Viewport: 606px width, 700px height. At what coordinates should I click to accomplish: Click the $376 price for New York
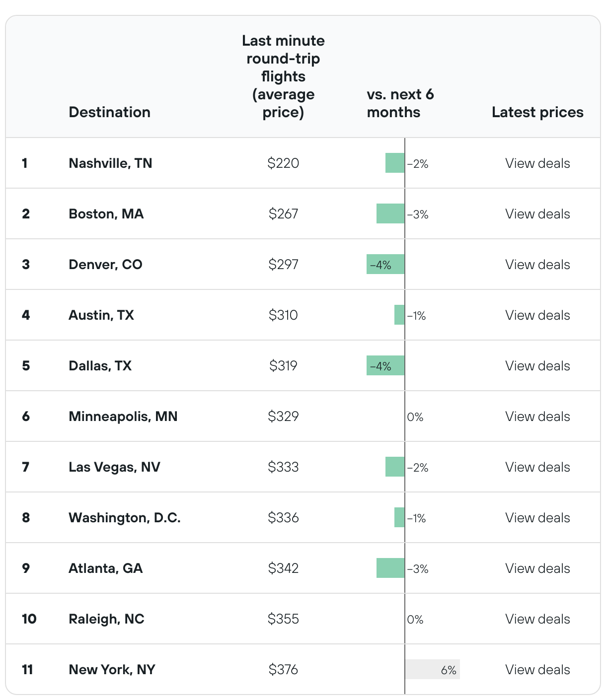[x=283, y=670]
